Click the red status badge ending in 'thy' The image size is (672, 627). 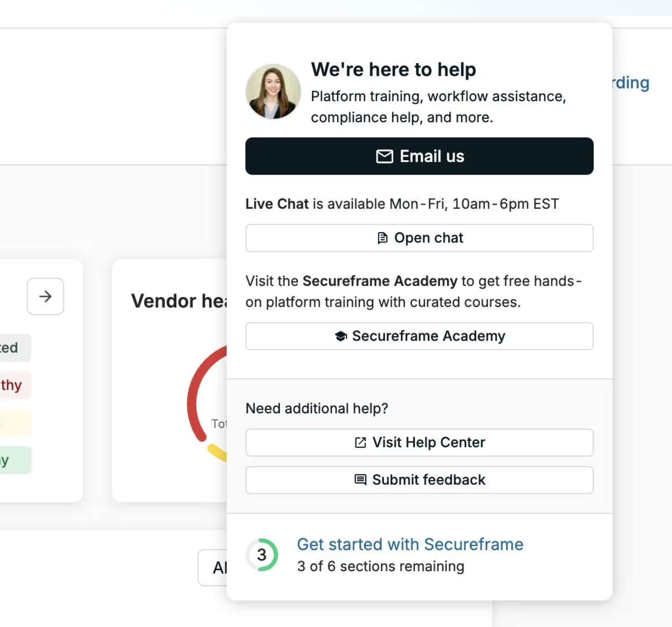coord(15,385)
